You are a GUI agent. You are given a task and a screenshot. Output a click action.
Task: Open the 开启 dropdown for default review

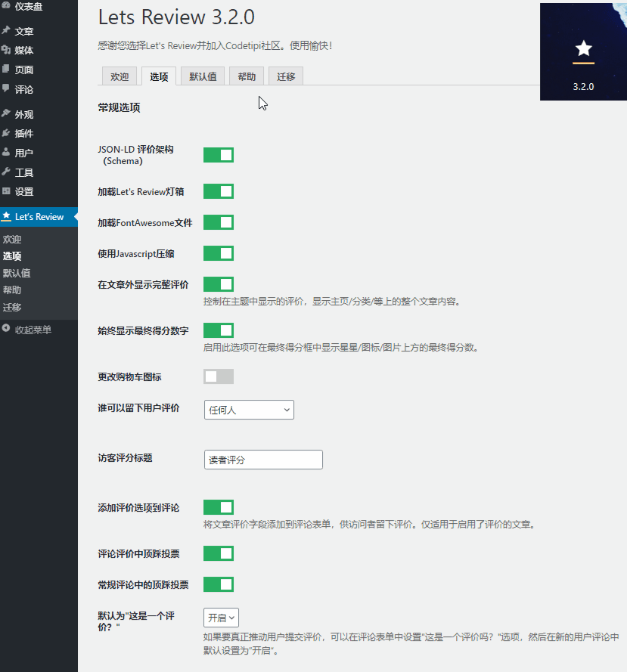[221, 618]
